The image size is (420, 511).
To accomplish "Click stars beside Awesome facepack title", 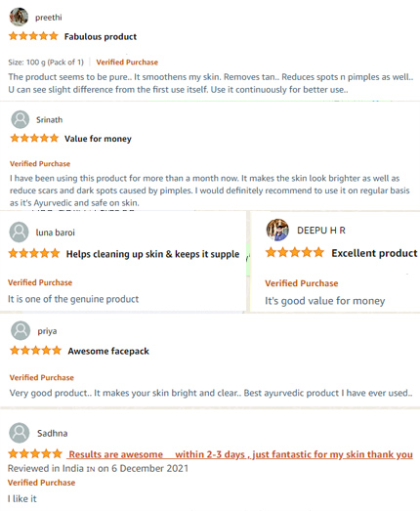I will click(35, 351).
